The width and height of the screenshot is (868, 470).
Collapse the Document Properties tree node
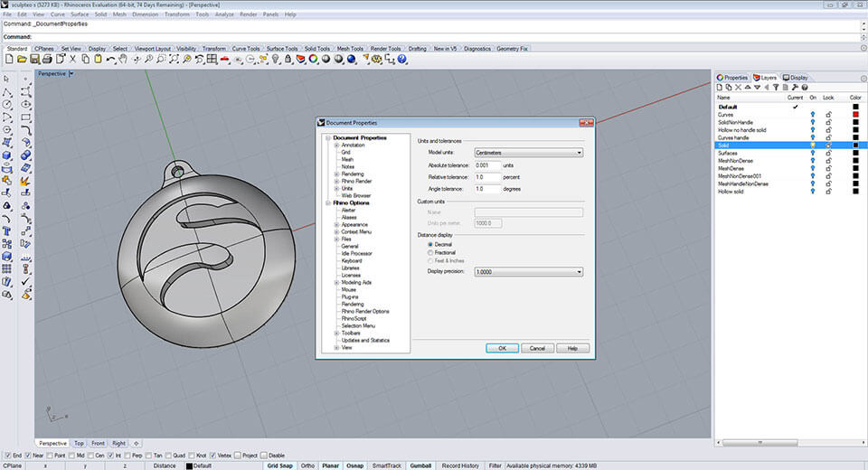(x=328, y=138)
